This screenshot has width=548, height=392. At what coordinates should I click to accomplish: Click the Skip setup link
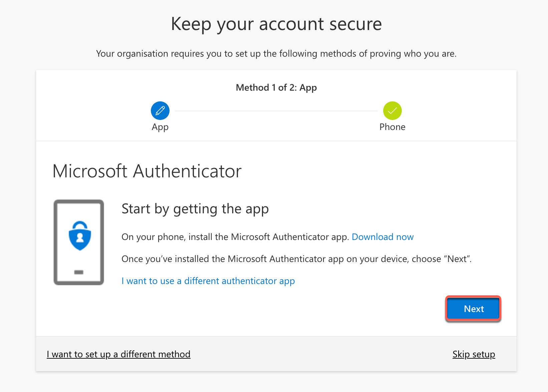(474, 354)
